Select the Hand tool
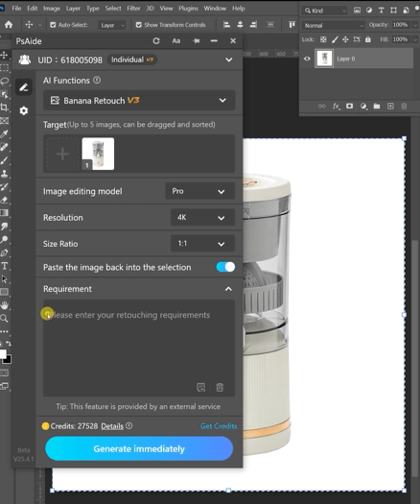Image resolution: width=420 pixels, height=504 pixels. (x=4, y=305)
